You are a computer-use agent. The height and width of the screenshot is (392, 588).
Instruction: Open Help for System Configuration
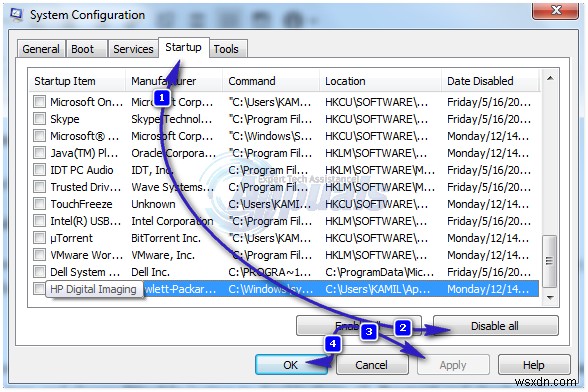(534, 365)
